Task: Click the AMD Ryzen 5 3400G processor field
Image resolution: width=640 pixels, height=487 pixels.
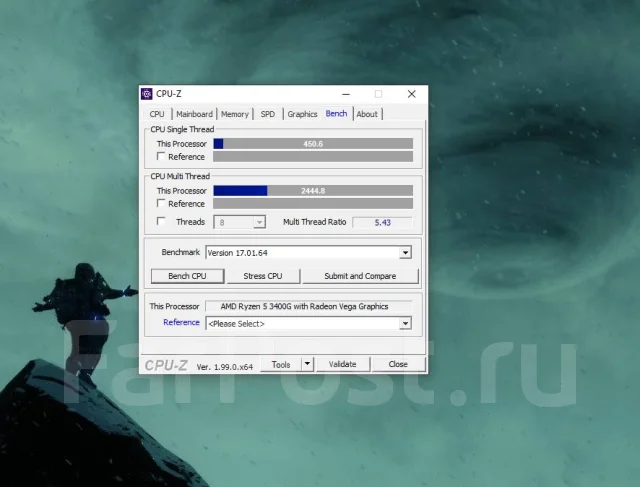Action: click(x=309, y=306)
